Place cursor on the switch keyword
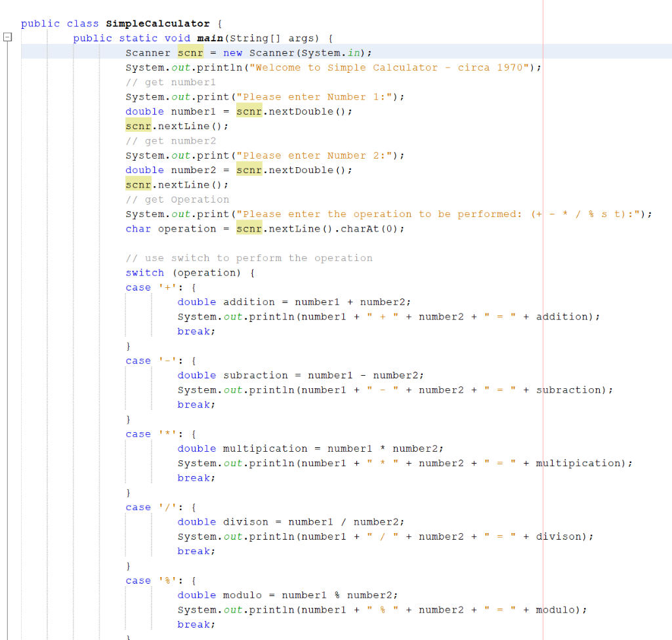The width and height of the screenshot is (672, 640). (x=144, y=272)
